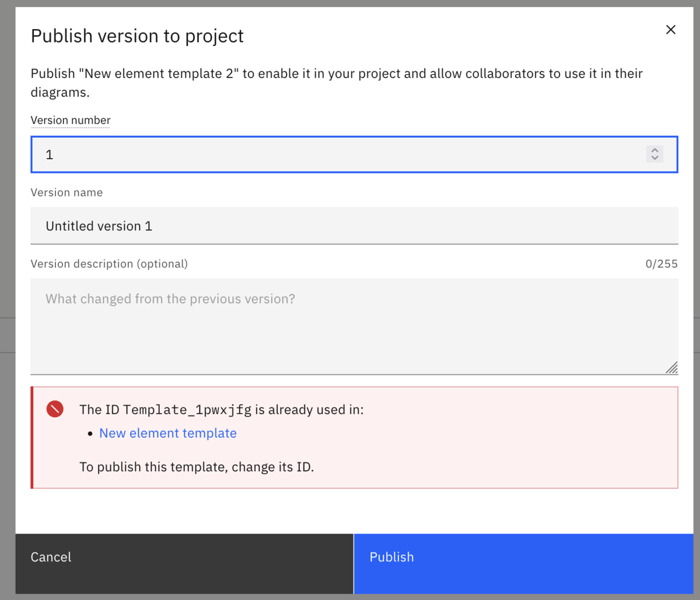Screen dimensions: 700x600
Task: Select the Version number input showing 1
Action: 233,154
